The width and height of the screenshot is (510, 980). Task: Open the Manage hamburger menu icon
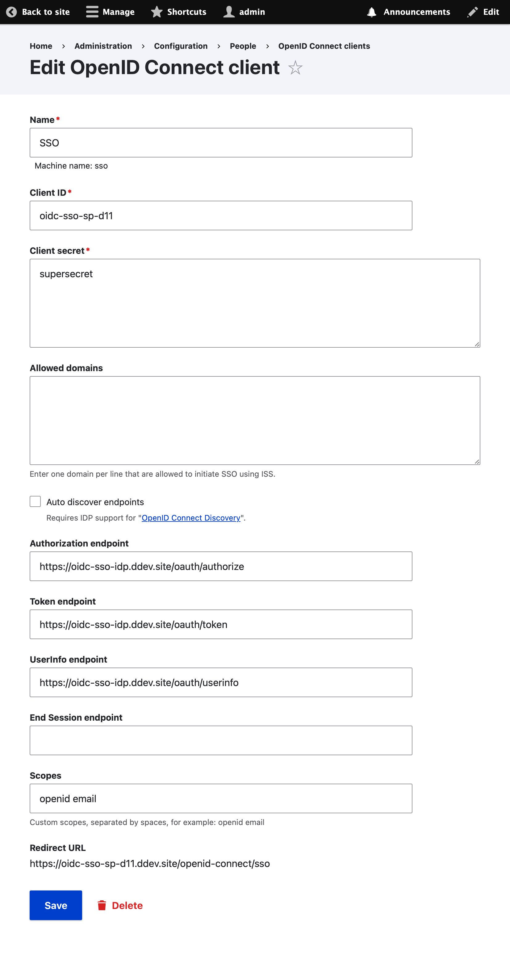(92, 12)
